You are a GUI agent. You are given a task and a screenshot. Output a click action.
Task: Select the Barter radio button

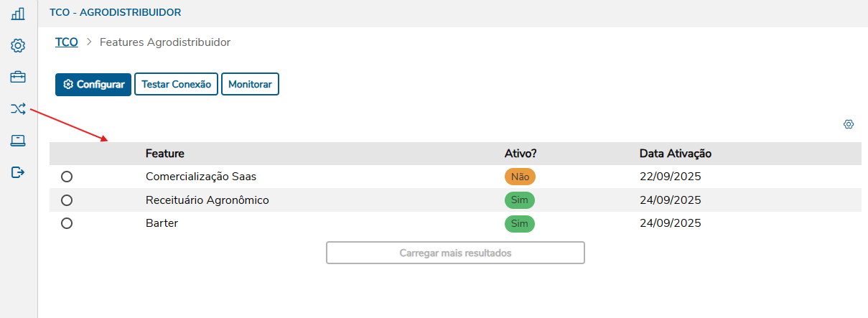click(x=67, y=223)
